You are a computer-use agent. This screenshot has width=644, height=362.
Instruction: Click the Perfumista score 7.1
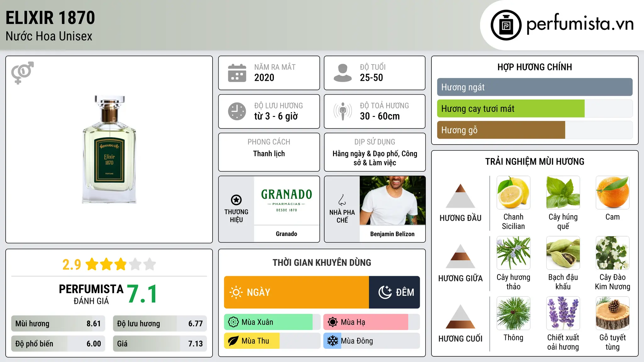tap(142, 294)
